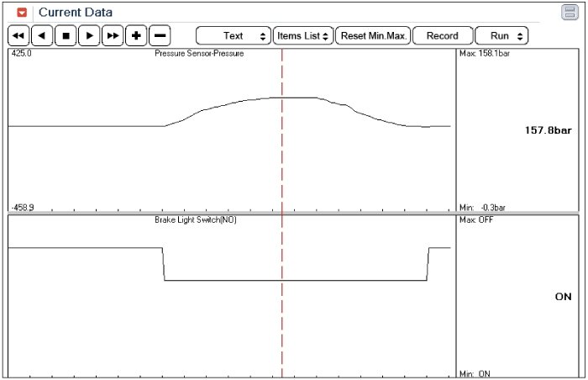Click the brake light switch ON value
Screen dimensions: 588x380
coord(563,297)
